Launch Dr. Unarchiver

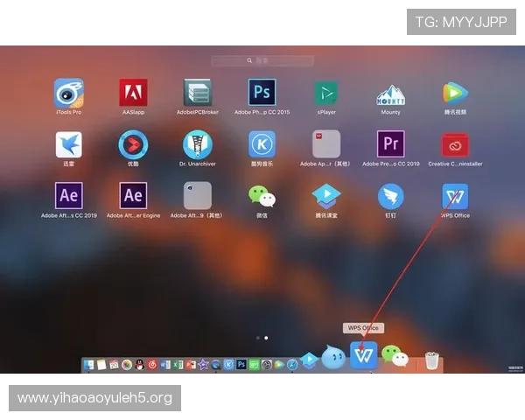pyautogui.click(x=198, y=144)
